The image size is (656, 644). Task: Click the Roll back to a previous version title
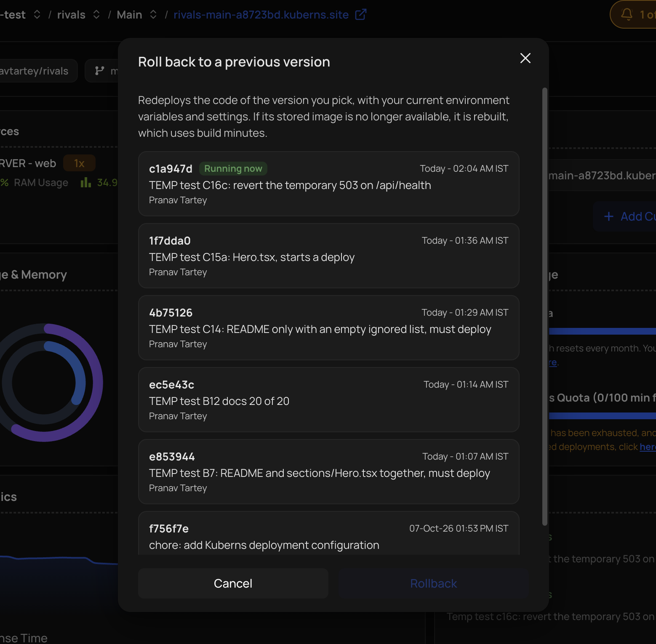click(234, 62)
